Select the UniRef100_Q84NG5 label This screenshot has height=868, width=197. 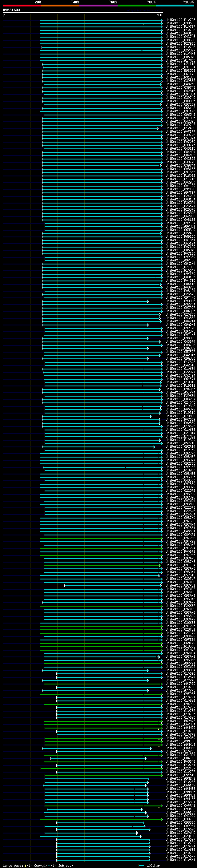coord(180,155)
